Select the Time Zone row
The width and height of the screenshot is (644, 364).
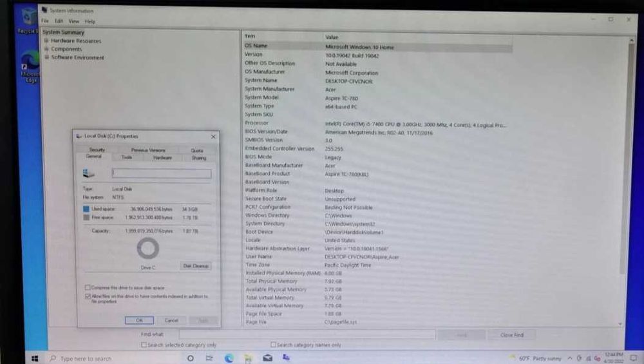pyautogui.click(x=378, y=265)
